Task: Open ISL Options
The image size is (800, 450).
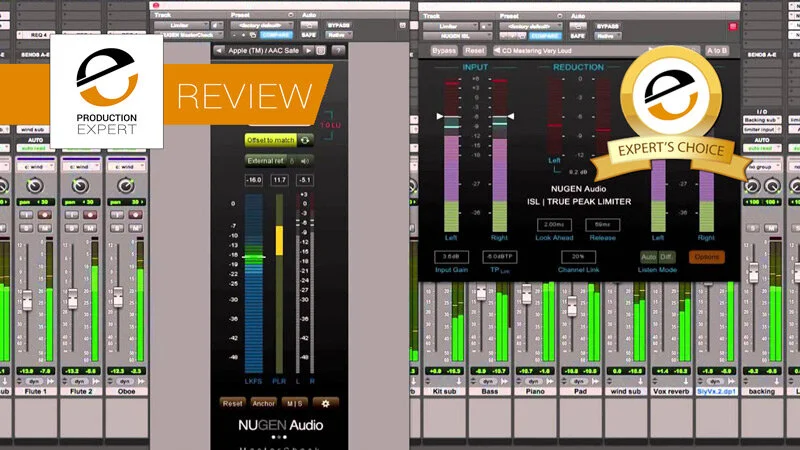Action: pos(707,257)
